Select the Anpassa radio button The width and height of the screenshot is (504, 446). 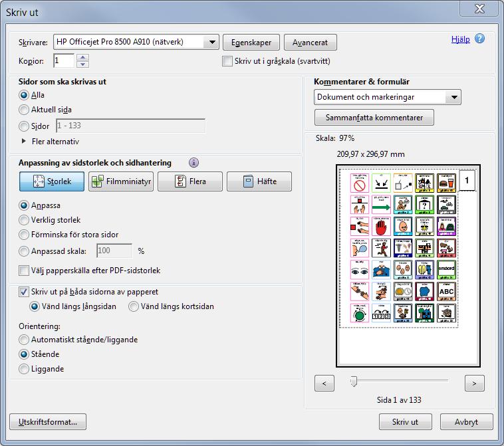click(24, 205)
